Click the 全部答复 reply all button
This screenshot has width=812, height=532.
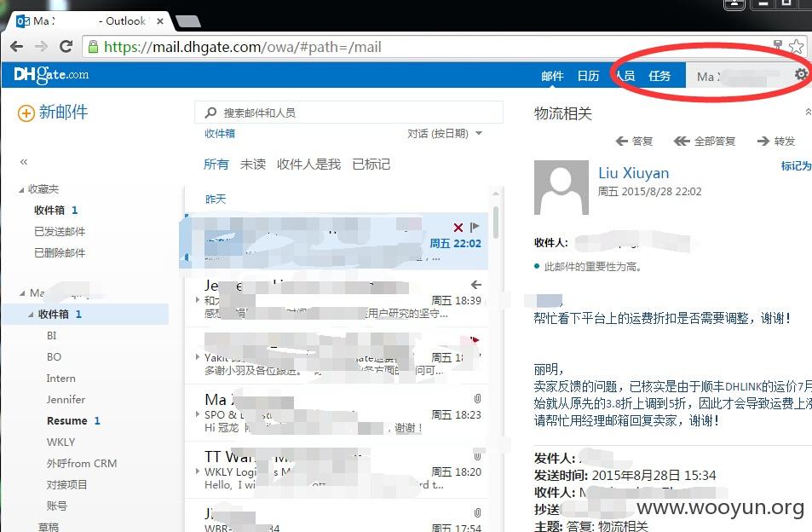coord(705,141)
